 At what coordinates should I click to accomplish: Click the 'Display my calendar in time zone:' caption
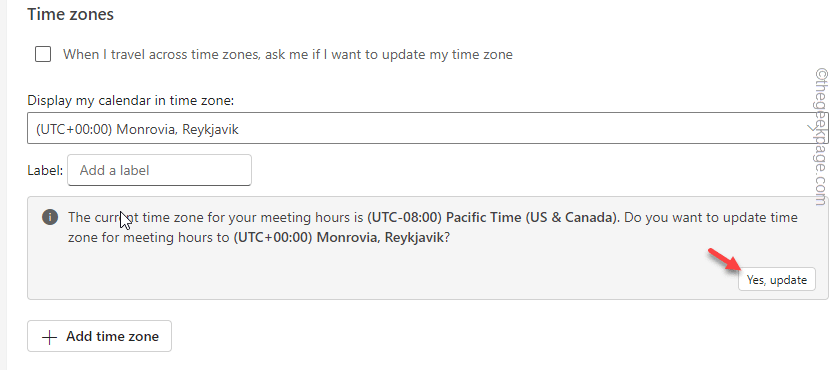pos(131,100)
